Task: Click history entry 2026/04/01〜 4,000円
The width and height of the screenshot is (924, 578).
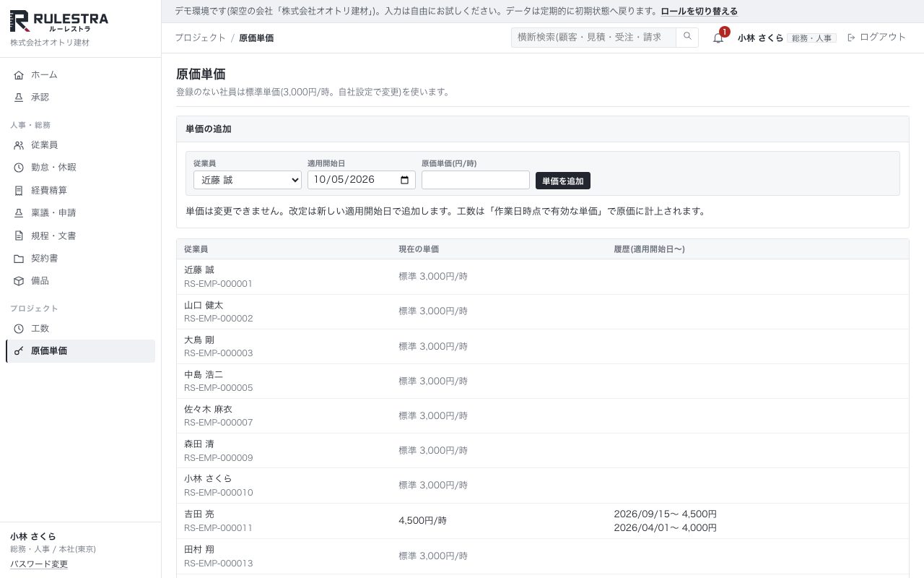Action: [x=665, y=528]
